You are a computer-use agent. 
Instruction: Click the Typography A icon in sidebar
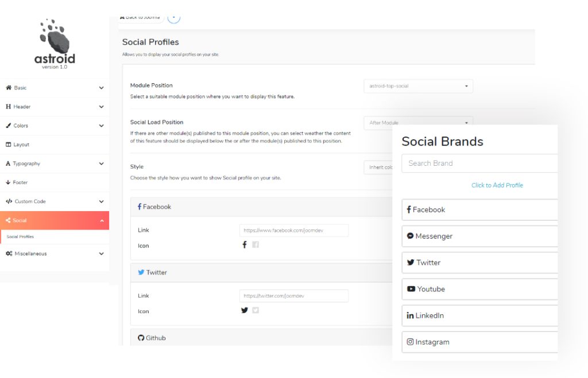click(x=8, y=163)
